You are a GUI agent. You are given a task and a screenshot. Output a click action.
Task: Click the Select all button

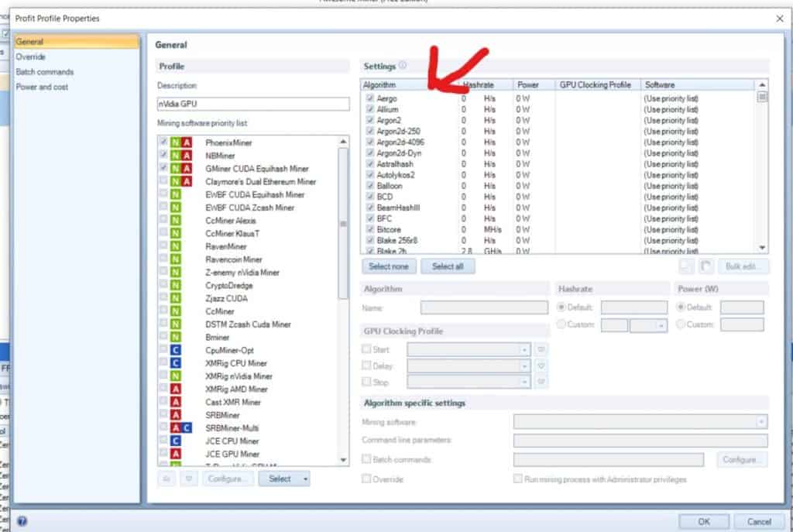tap(448, 266)
